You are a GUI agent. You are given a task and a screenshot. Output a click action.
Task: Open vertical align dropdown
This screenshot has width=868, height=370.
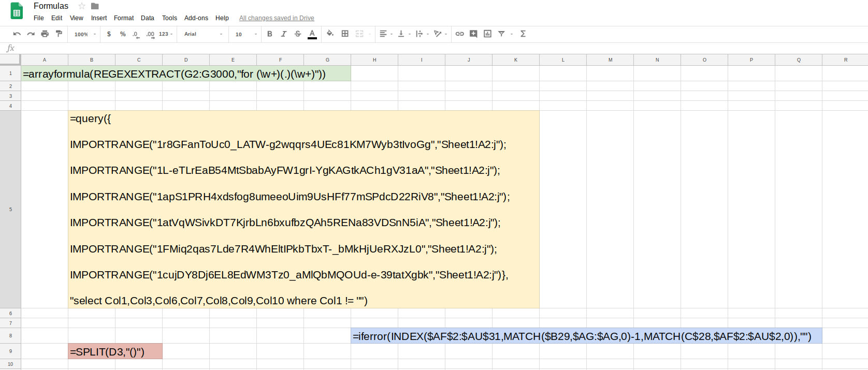pos(404,34)
